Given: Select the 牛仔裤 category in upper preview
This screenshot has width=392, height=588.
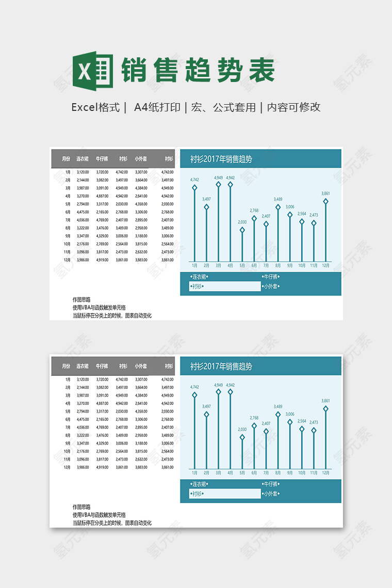Looking at the screenshot, I should [x=271, y=276].
